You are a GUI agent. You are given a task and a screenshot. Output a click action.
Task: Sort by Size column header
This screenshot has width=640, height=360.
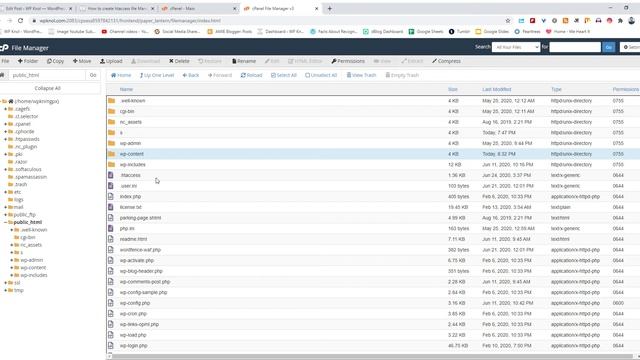tap(453, 89)
